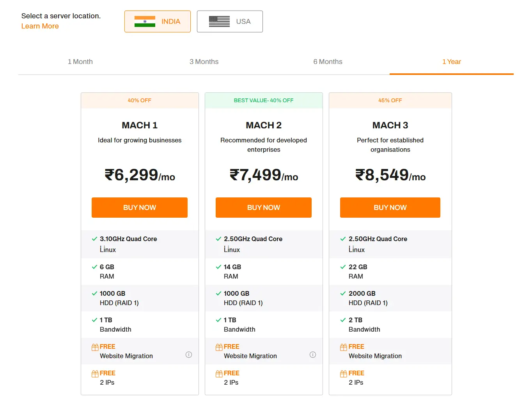Click checkmark next to MACH 1 3.10GHz Quad Core
532x412 pixels.
94,239
